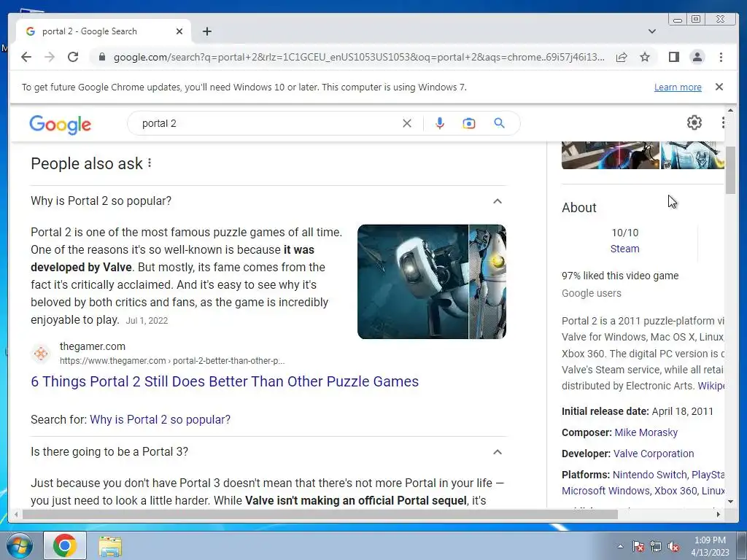The width and height of the screenshot is (747, 560).
Task: Click the horizontal scroll left arrow
Action: pos(16,514)
